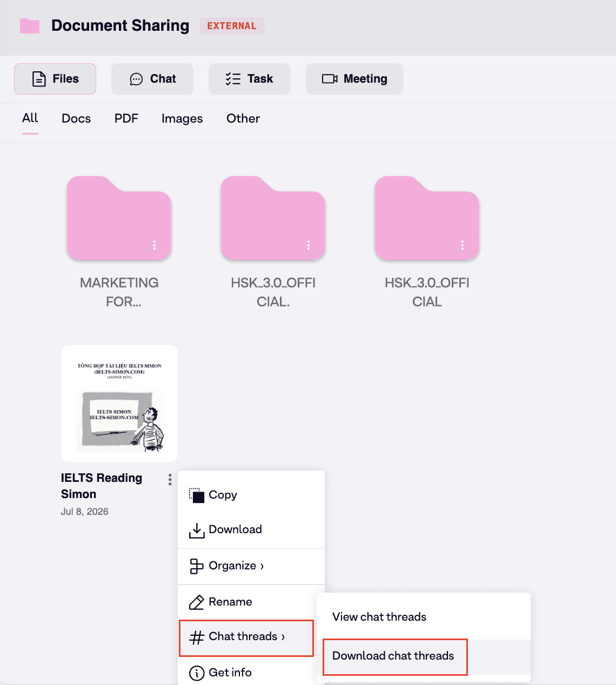Open the Files tab

click(55, 79)
